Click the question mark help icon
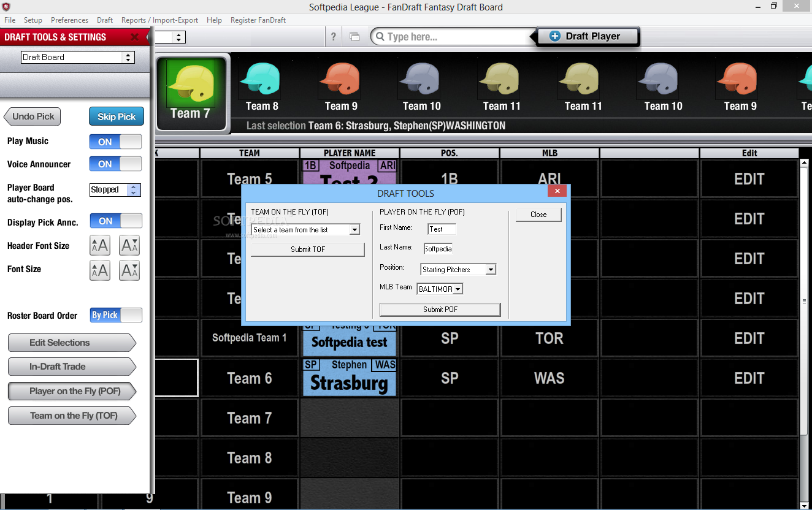Screen dimensions: 812x510 click(333, 37)
